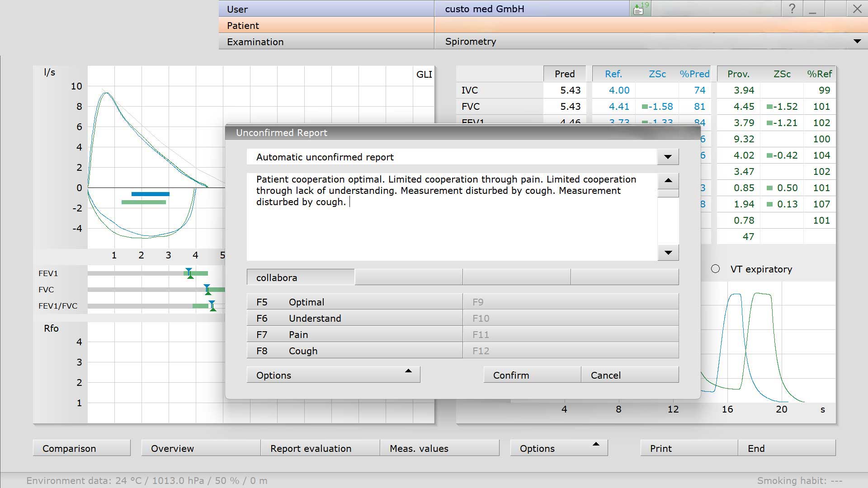Click the Ref. column header
Viewport: 868px width, 488px height.
[x=613, y=74]
